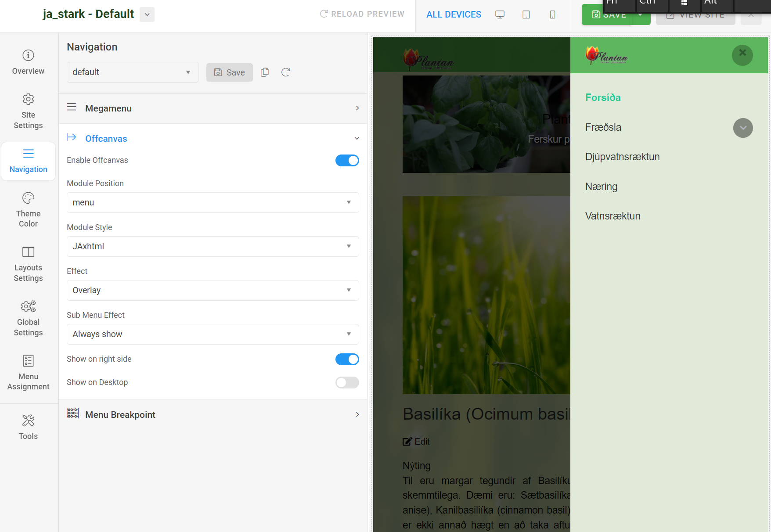Viewport: 771px width, 532px height.
Task: Click the copy navigation profile icon
Action: tap(265, 72)
